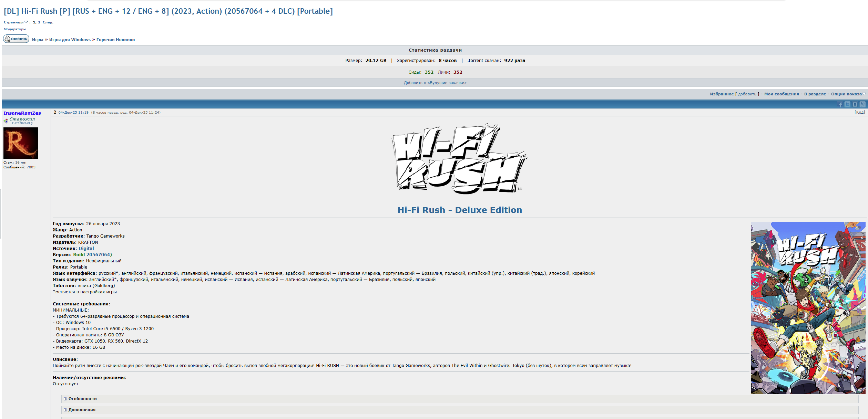Go to page 2
The height and width of the screenshot is (419, 868).
(39, 22)
